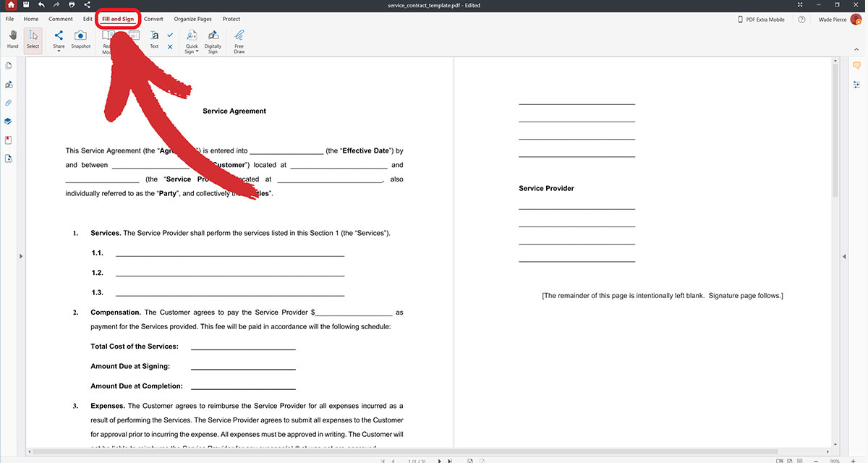Select the Free Draw tool
Viewport: 868px width, 463px height.
click(x=238, y=40)
